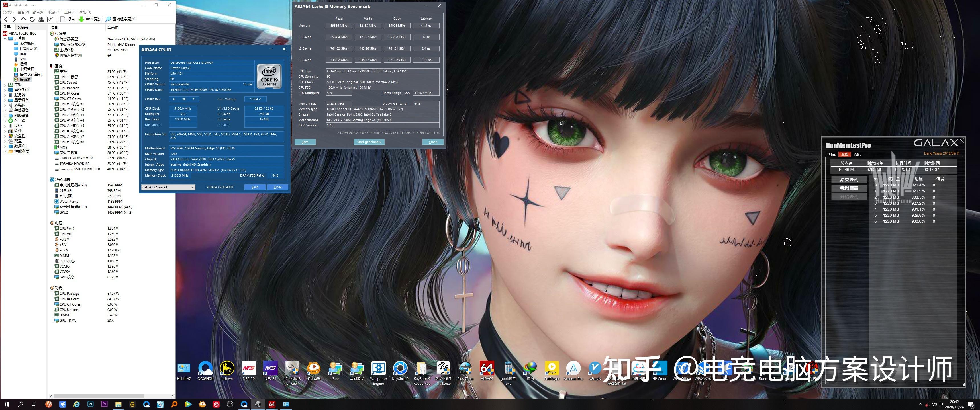Click the Memory Latency value 41.5 ns
This screenshot has height=410, width=980.
click(x=426, y=26)
